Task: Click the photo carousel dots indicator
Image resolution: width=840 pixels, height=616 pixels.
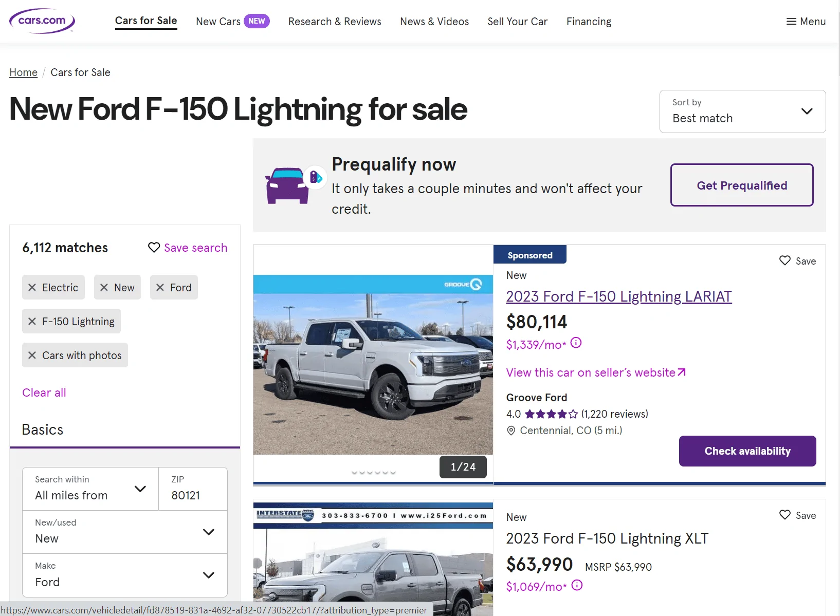Action: [373, 471]
